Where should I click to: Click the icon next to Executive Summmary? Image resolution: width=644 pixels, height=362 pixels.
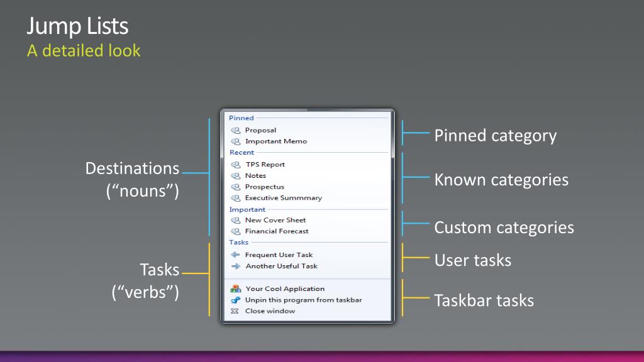click(235, 198)
